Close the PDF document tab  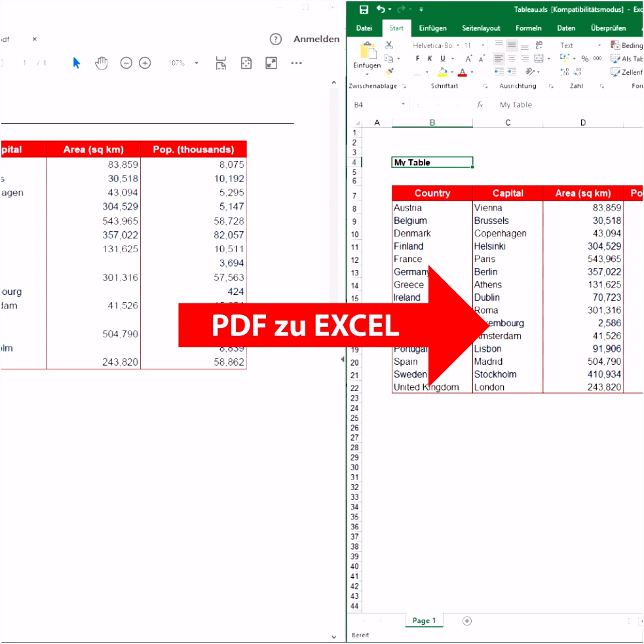click(35, 39)
